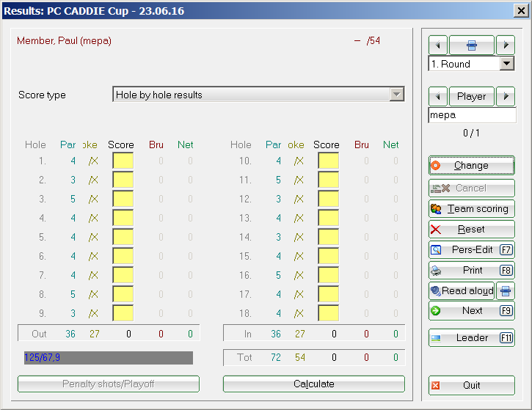This screenshot has height=410, width=532.
Task: Open the Round selection dropdown
Action: click(x=507, y=63)
